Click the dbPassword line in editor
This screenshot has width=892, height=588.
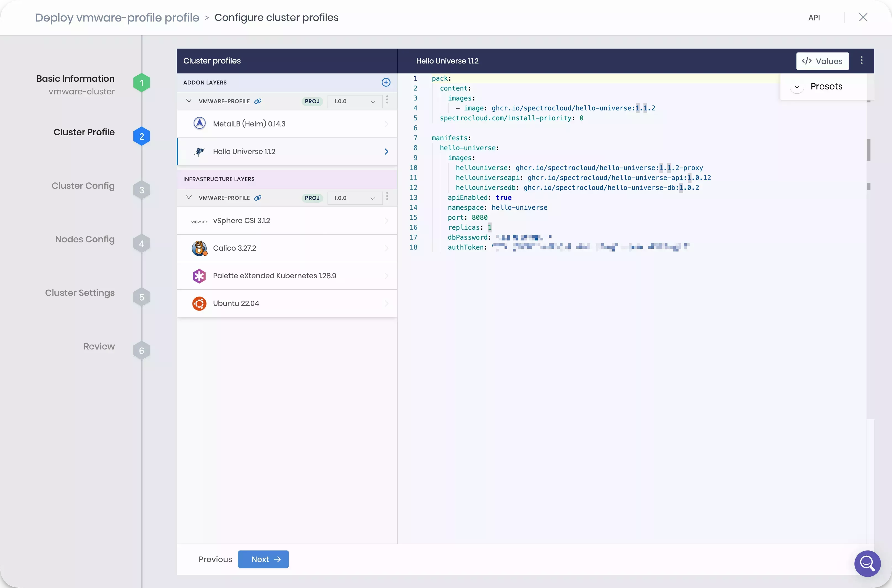click(499, 237)
